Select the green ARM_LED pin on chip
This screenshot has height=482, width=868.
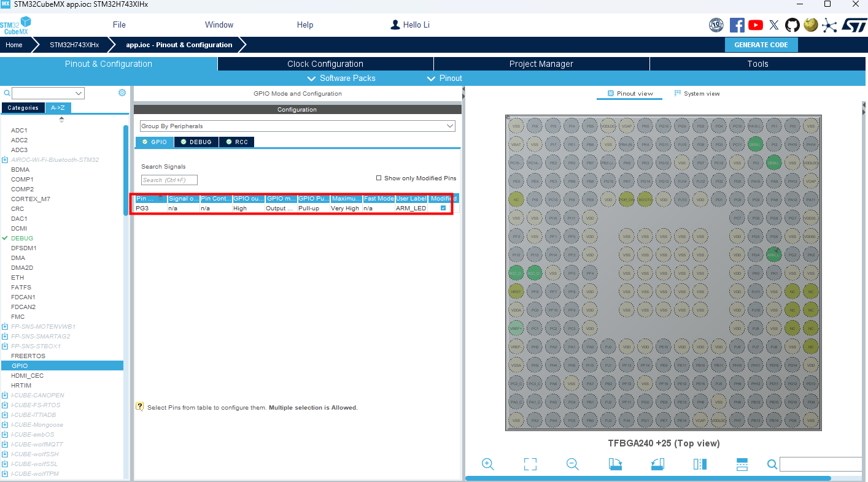(773, 254)
